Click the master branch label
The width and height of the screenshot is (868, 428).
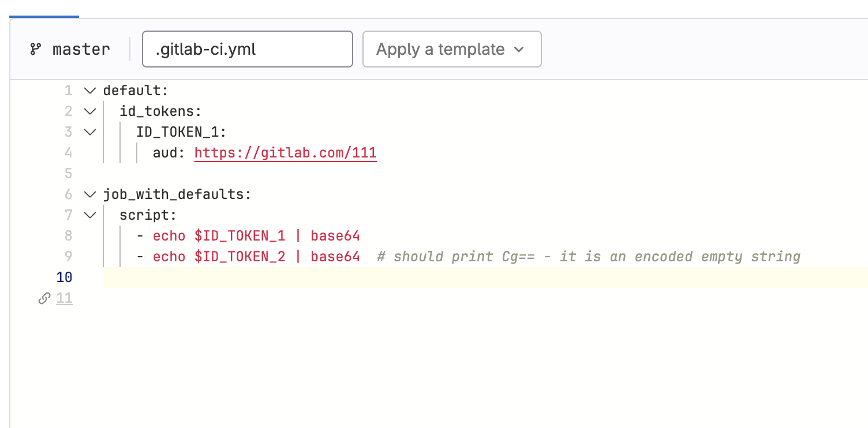pos(81,49)
